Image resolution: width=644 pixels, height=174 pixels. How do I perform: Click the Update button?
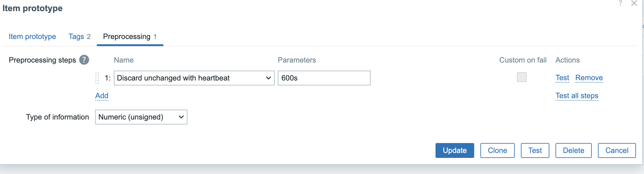point(455,150)
